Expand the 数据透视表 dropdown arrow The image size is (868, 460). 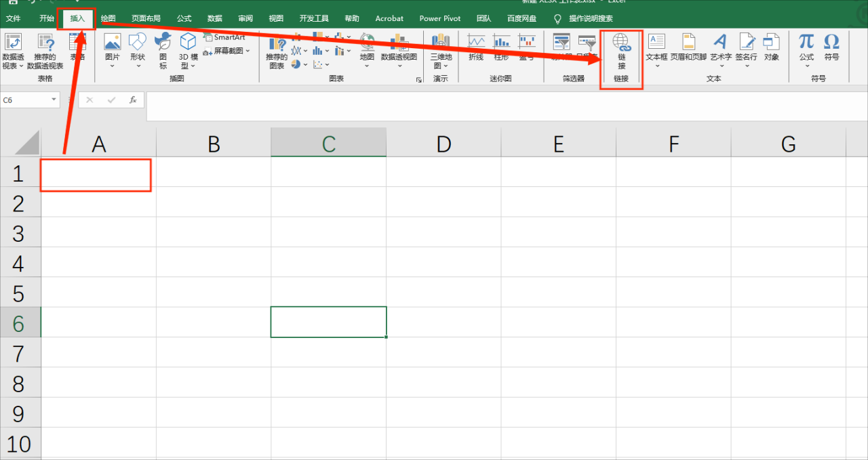[20, 66]
